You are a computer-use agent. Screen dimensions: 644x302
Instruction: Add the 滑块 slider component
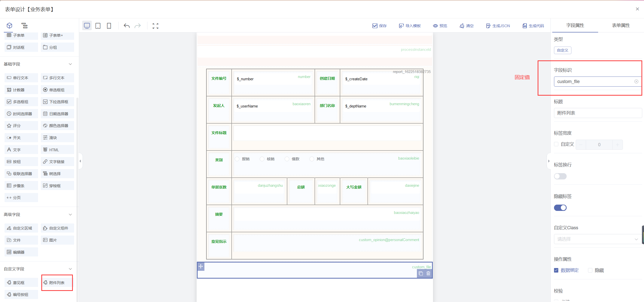click(x=57, y=138)
